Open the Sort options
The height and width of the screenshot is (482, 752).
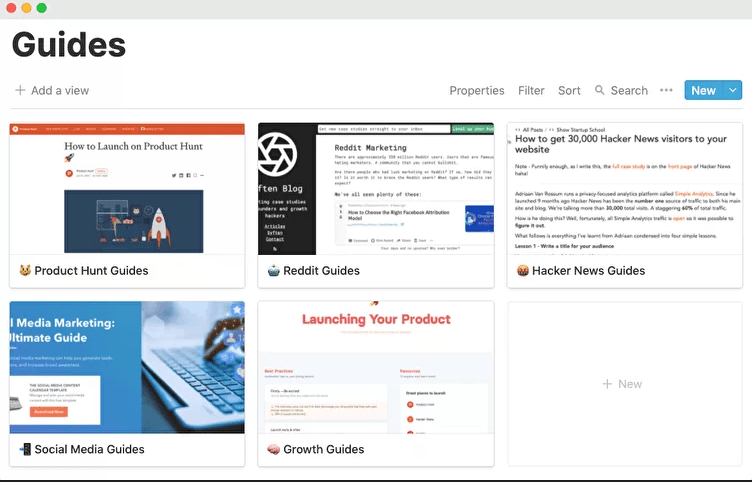(x=569, y=90)
